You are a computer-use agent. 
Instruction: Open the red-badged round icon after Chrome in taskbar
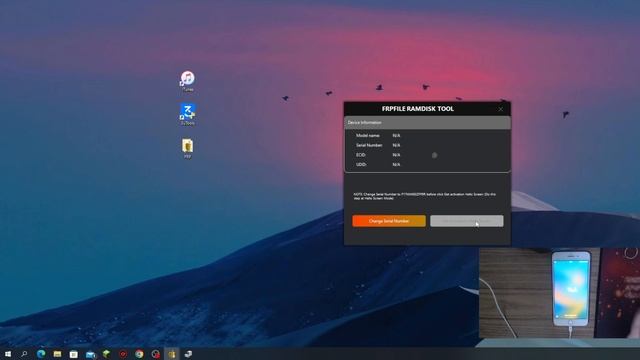pyautogui.click(x=156, y=354)
